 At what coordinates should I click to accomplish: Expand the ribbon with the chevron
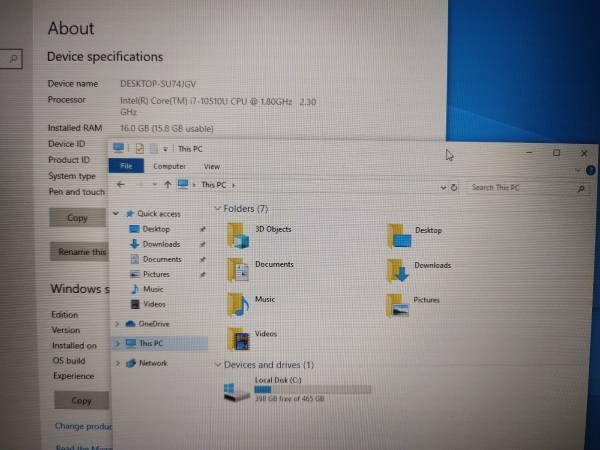click(x=578, y=170)
